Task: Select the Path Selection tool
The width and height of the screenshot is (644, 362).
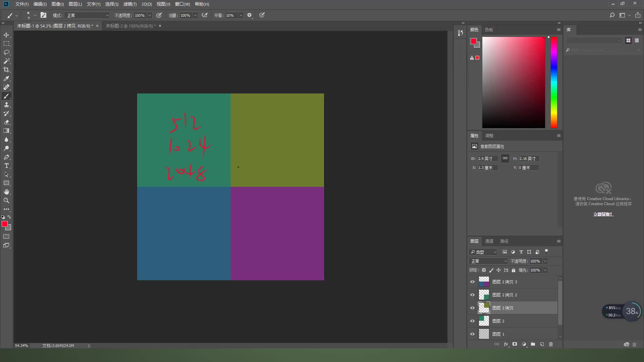Action: [6, 174]
